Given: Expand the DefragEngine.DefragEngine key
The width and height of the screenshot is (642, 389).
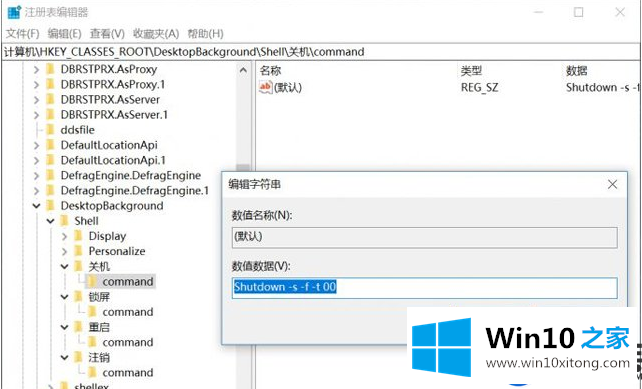Looking at the screenshot, I should click(x=36, y=176).
